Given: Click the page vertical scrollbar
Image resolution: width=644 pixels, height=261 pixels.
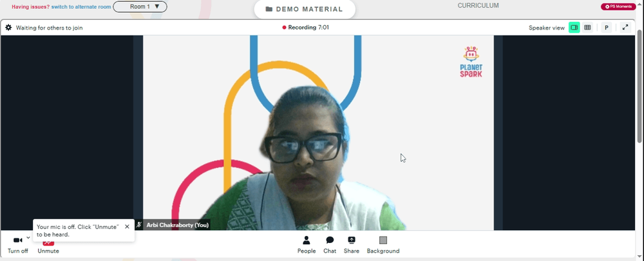Looking at the screenshot, I should click(x=639, y=86).
